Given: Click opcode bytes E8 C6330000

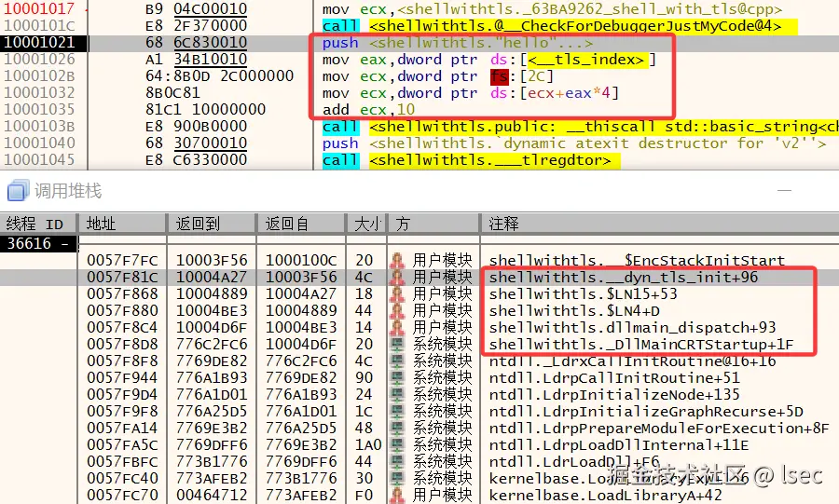Looking at the screenshot, I should 196,160.
